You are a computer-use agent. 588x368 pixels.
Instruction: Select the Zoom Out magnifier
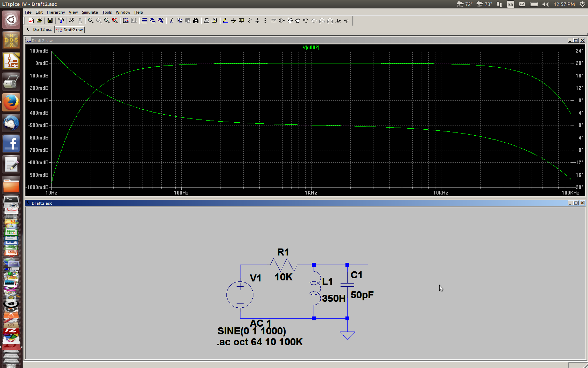(107, 21)
